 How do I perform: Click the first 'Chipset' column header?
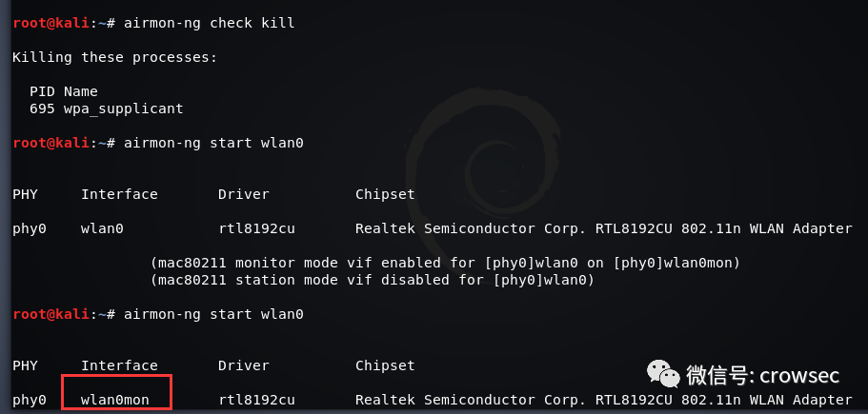pos(385,194)
